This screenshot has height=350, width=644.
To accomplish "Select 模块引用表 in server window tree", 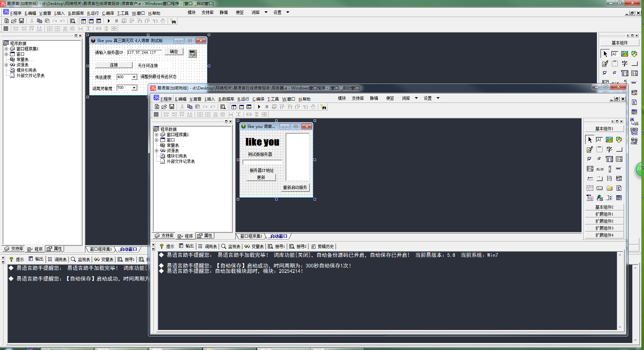I will point(177,156).
